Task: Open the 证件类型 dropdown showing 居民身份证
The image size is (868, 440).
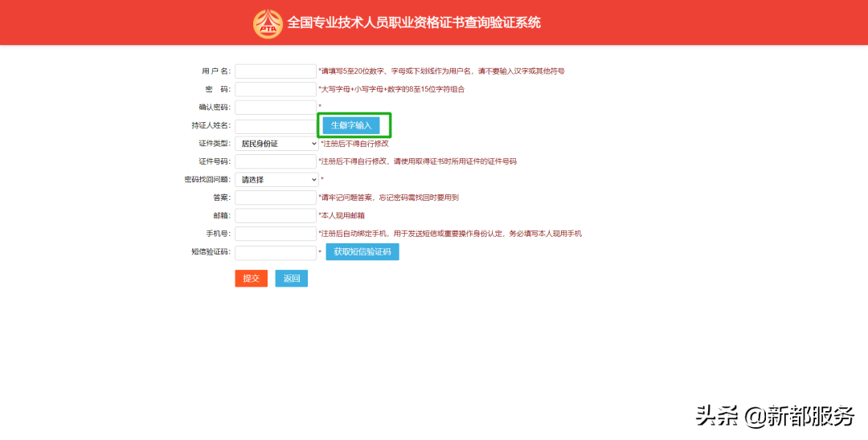Action: (276, 144)
